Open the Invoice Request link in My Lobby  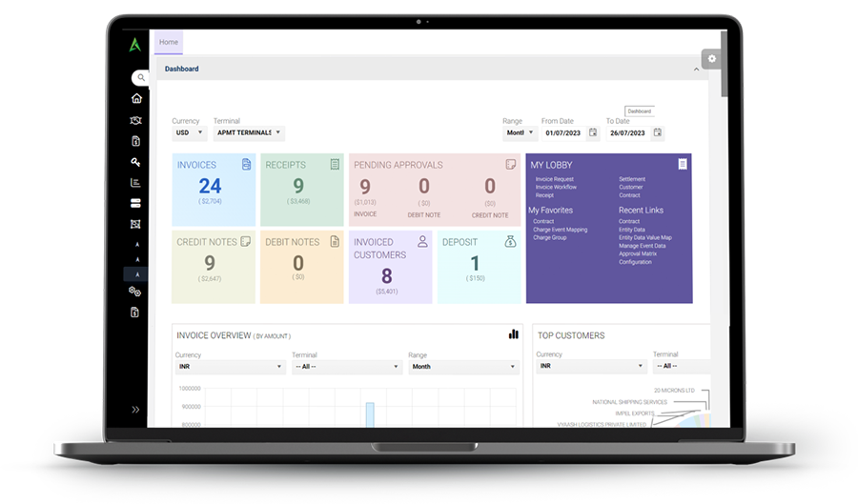[554, 179]
